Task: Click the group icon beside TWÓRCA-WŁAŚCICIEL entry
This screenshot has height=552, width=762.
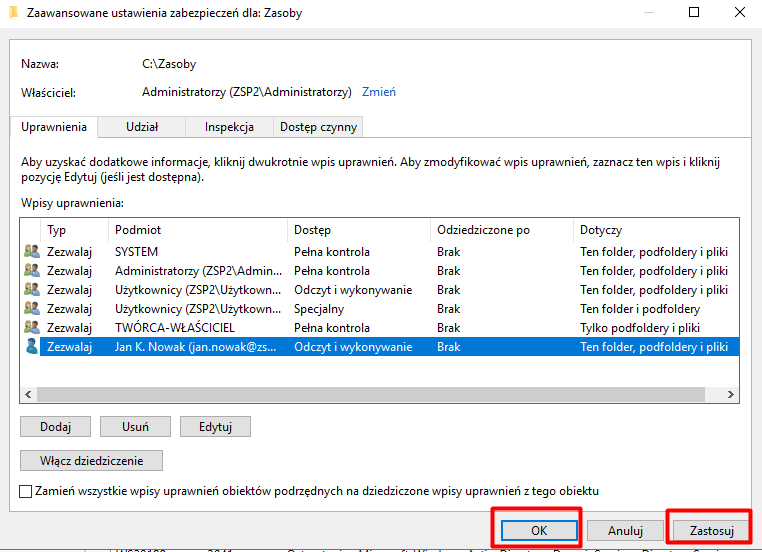Action: click(x=31, y=327)
